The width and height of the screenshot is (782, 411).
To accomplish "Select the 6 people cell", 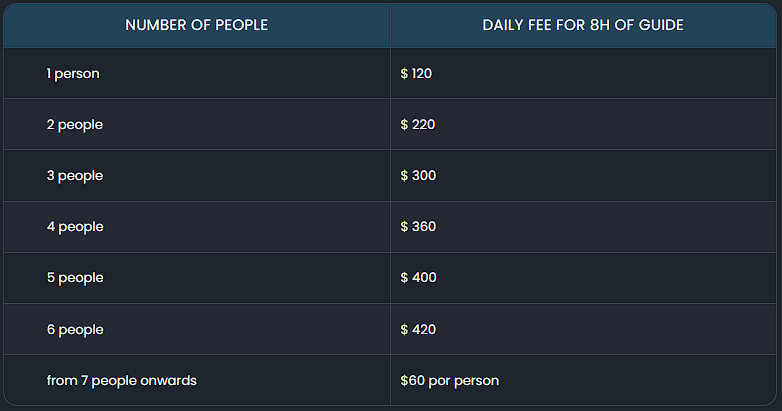I will tap(196, 329).
